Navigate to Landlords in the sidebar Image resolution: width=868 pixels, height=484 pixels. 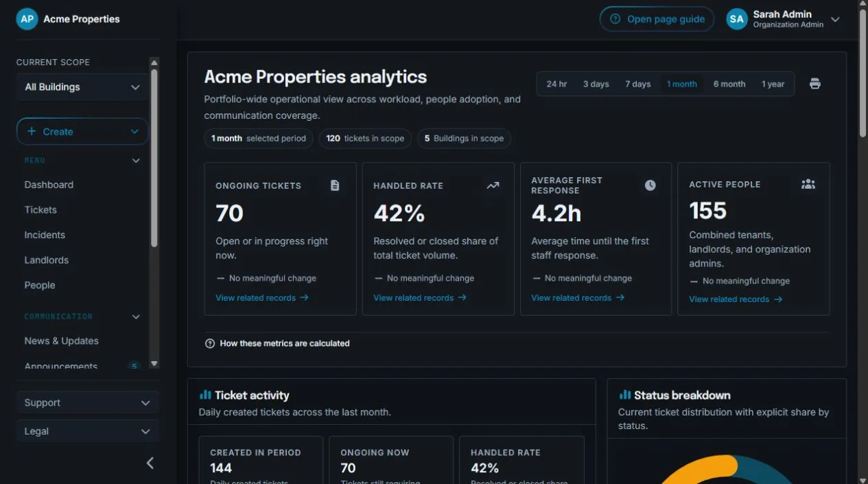click(x=47, y=260)
